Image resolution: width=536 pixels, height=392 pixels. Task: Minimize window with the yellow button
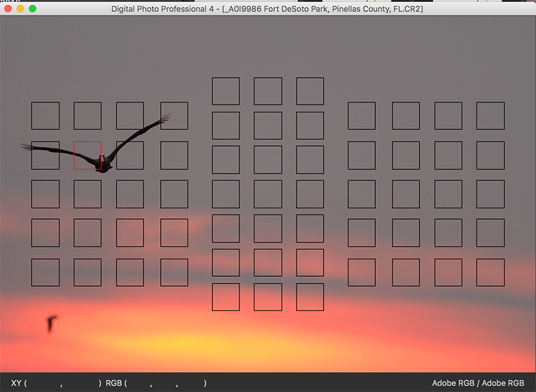point(20,9)
